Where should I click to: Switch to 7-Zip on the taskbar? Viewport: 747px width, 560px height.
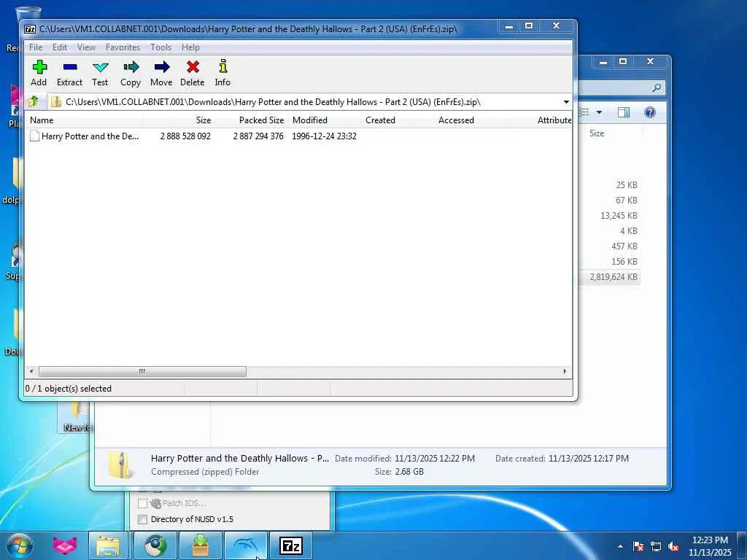[291, 545]
